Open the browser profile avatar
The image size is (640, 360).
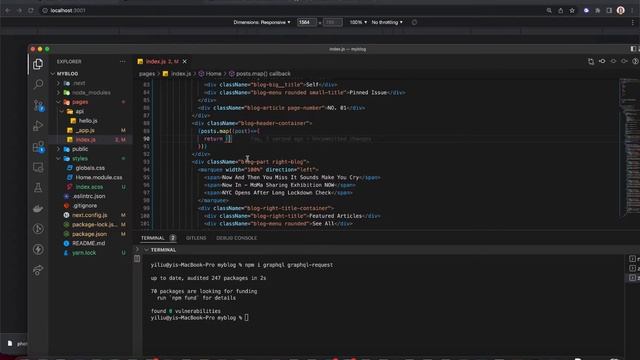620,11
